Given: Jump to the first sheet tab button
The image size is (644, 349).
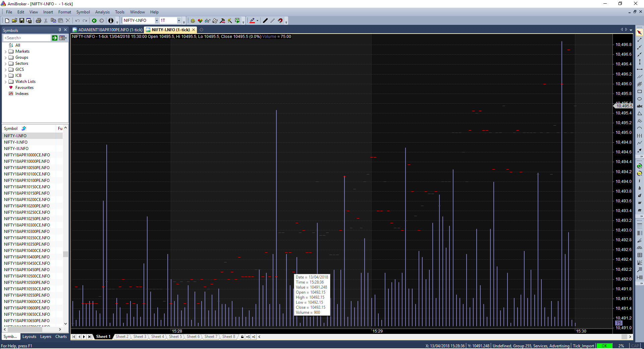Looking at the screenshot, I should (74, 337).
